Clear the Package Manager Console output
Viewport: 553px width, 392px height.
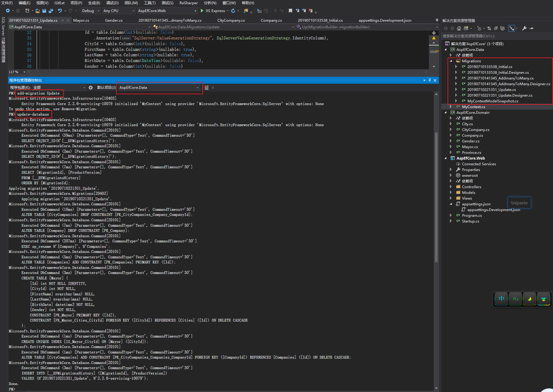207,88
